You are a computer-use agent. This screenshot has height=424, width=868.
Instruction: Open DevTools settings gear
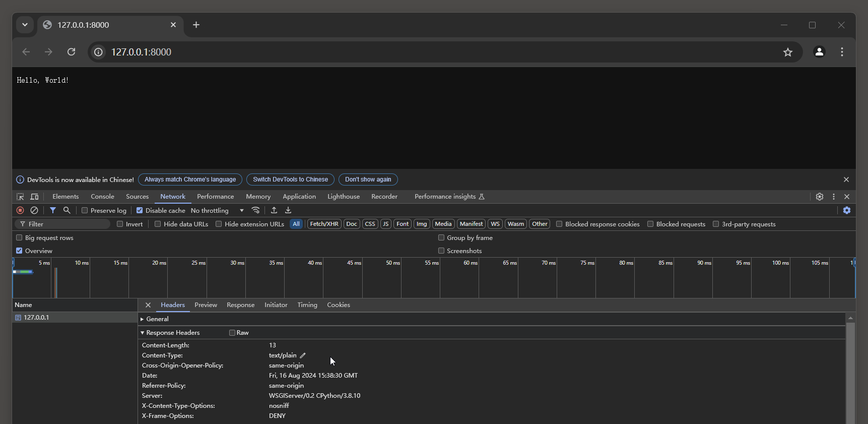tap(820, 197)
